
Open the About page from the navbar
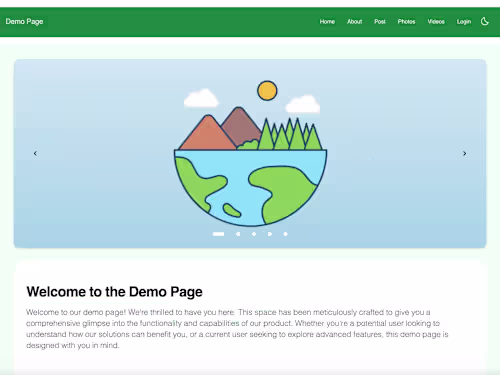354,22
